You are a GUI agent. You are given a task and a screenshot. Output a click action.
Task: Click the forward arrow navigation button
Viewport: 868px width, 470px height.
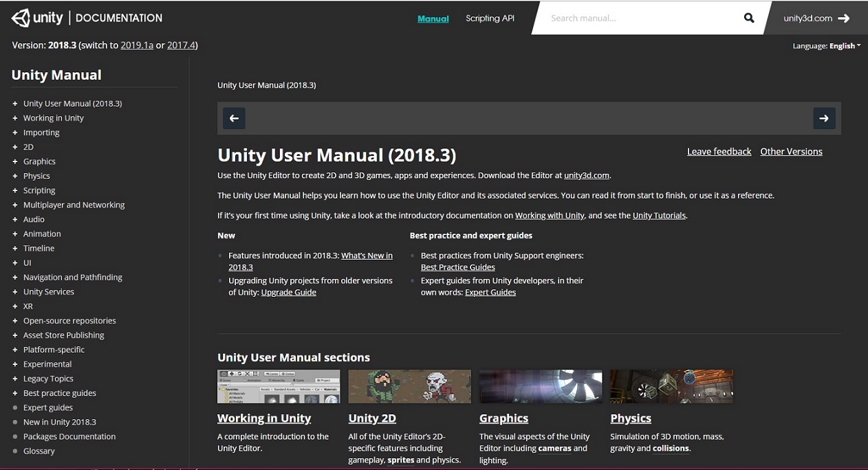tap(824, 118)
